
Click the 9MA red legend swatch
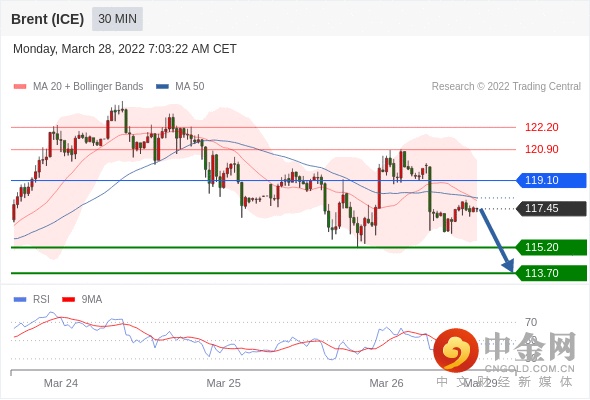(x=68, y=300)
